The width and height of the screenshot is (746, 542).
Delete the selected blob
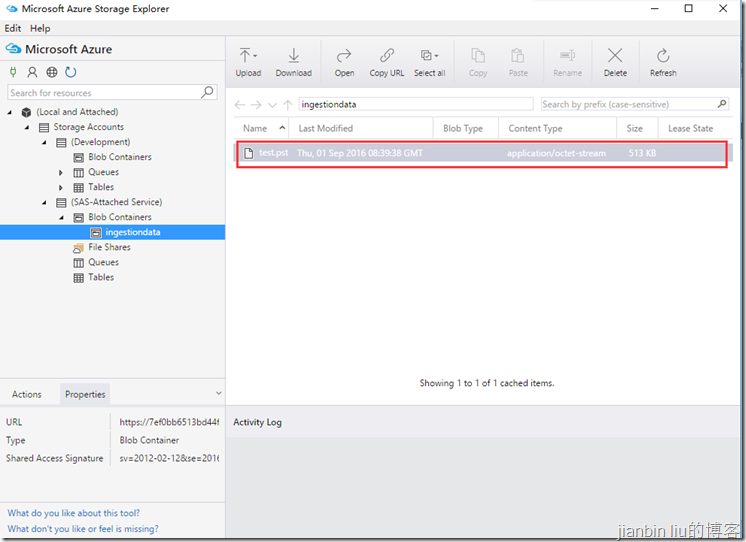click(615, 62)
